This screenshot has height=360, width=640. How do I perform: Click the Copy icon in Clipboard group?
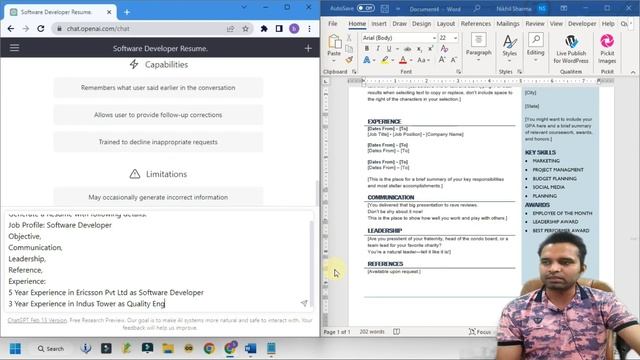pyautogui.click(x=349, y=49)
